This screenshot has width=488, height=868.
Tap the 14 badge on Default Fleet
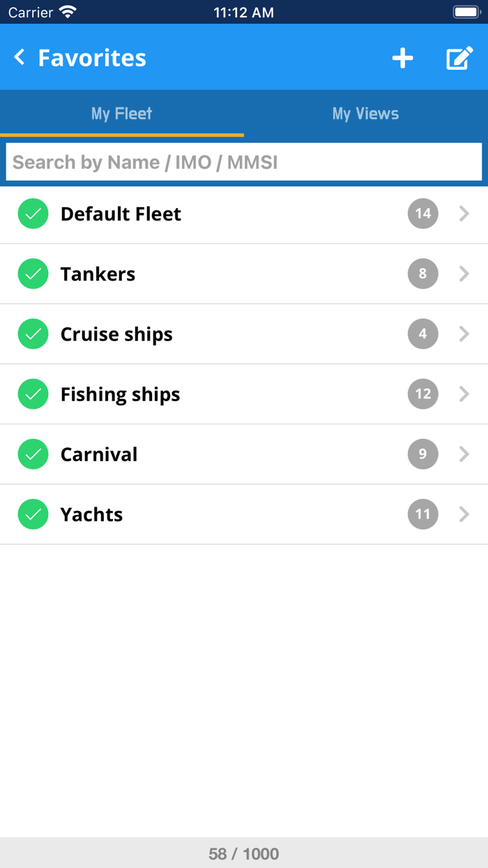(422, 214)
